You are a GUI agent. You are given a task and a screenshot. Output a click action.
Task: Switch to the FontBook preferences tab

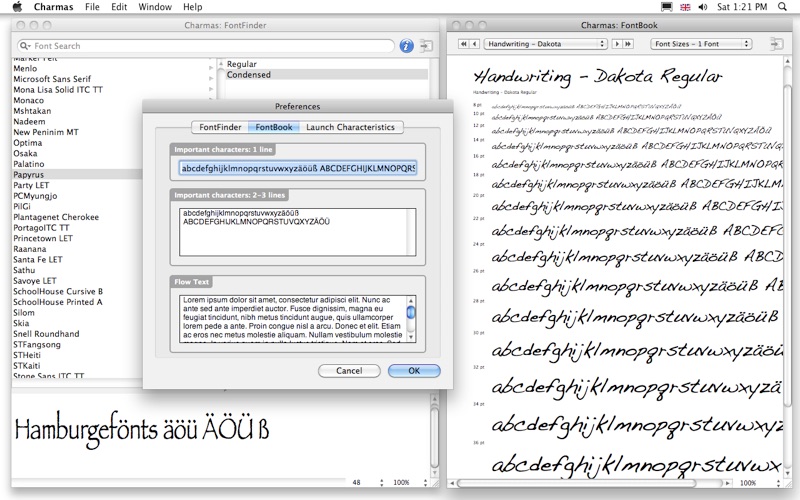point(274,127)
